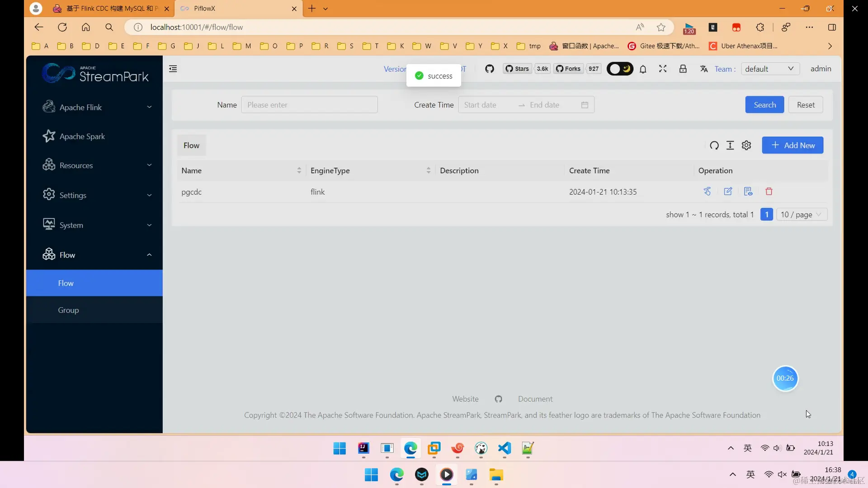Click the Name search input field

click(309, 105)
